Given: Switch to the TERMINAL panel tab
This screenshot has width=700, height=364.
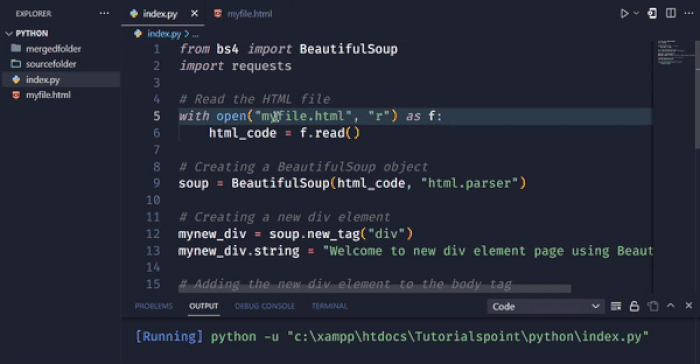Looking at the screenshot, I should tap(329, 306).
